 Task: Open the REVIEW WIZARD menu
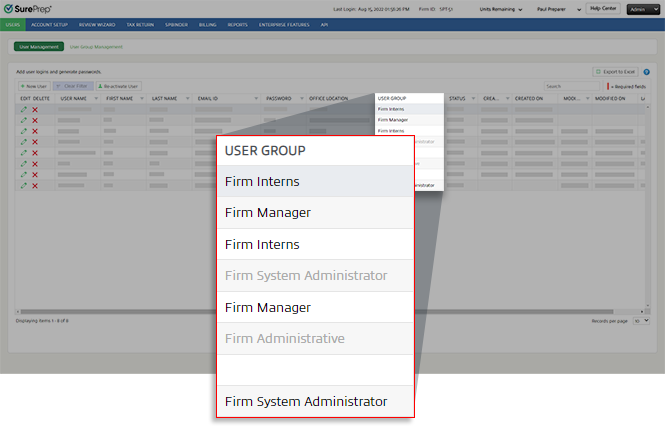(97, 25)
